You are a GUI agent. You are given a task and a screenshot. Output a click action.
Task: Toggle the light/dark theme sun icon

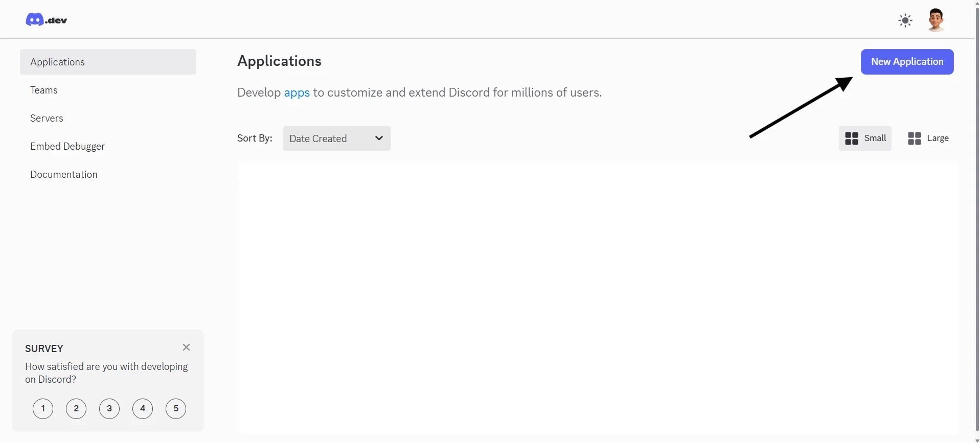click(x=905, y=20)
